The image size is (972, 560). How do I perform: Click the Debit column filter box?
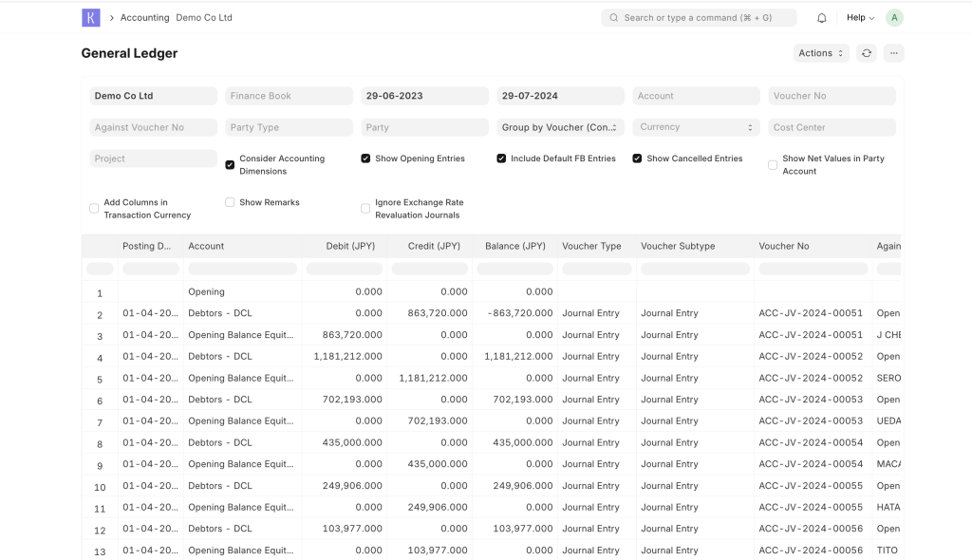(x=344, y=270)
